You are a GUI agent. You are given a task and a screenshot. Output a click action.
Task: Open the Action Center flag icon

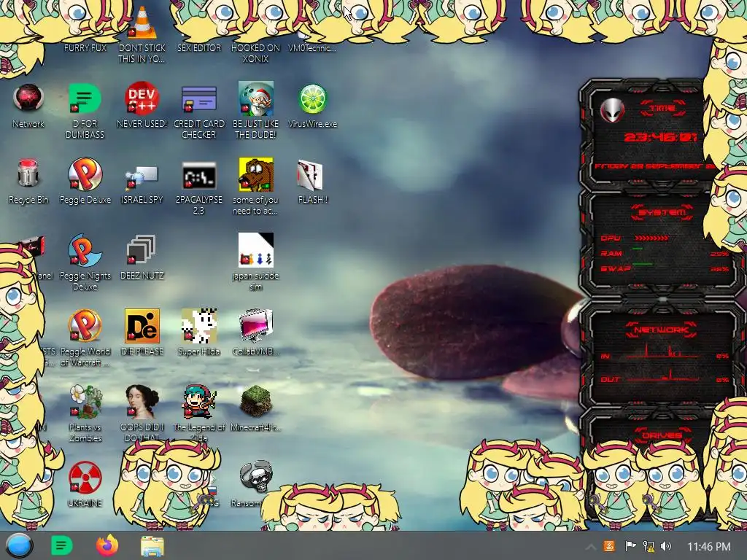(630, 546)
